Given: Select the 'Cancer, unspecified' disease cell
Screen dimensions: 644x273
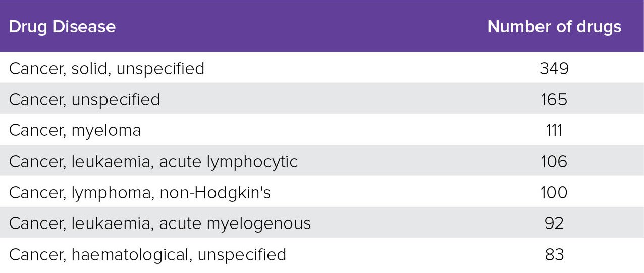Looking at the screenshot, I should click(84, 100).
